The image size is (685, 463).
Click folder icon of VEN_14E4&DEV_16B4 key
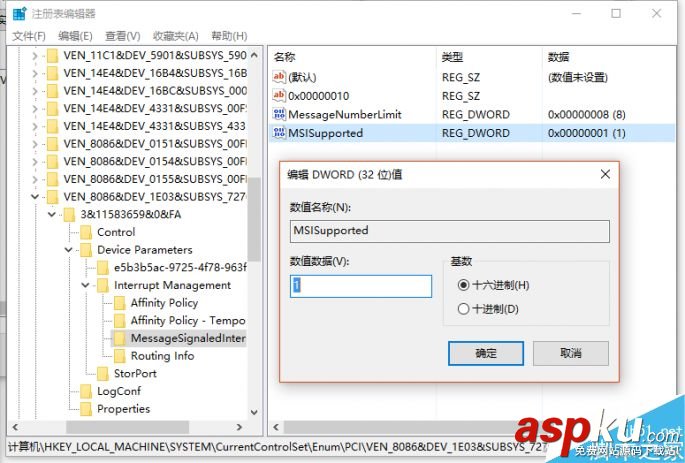[52, 73]
